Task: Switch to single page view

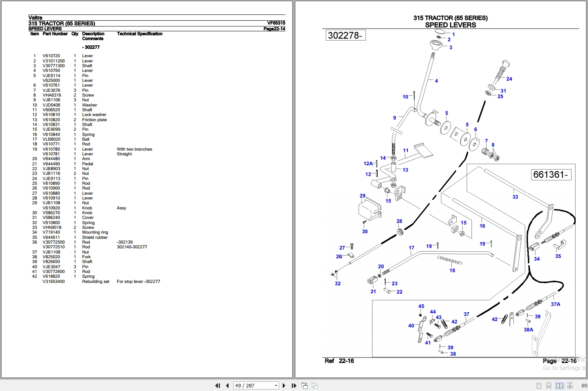Action: pos(539,385)
